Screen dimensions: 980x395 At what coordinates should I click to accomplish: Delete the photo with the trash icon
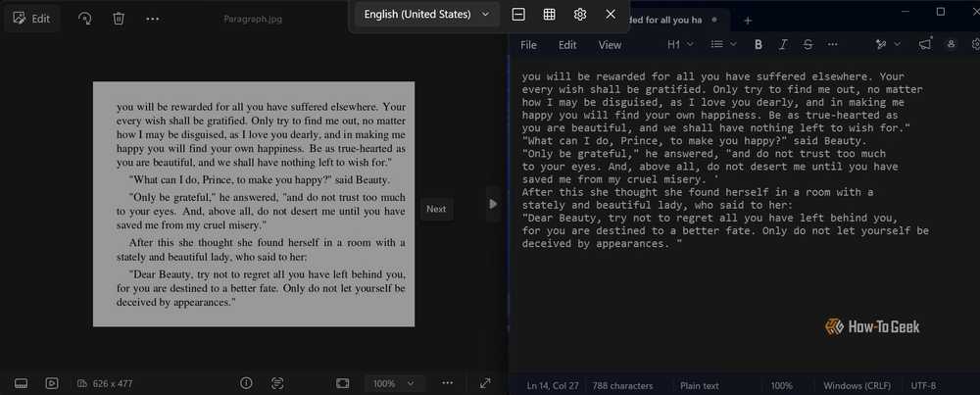point(119,19)
